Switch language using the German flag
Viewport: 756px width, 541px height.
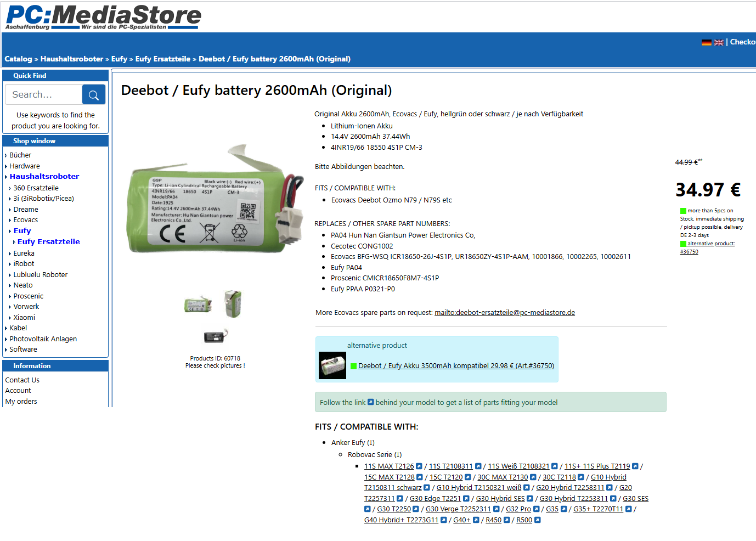click(x=707, y=42)
